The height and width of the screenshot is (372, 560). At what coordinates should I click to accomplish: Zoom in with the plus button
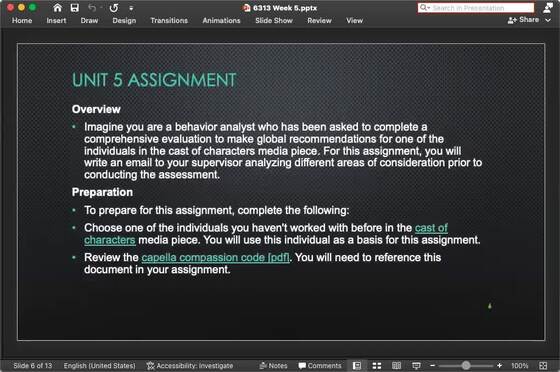pyautogui.click(x=499, y=366)
